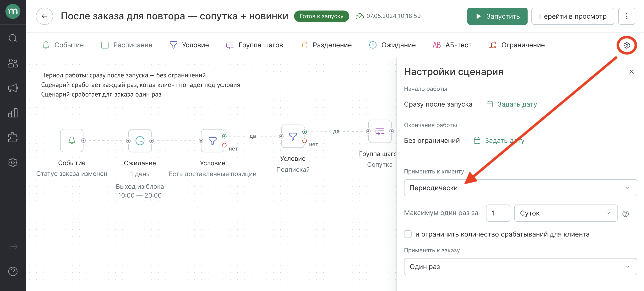Select the Есть доставленные позиции condition block
644x291 pixels.
(x=213, y=140)
